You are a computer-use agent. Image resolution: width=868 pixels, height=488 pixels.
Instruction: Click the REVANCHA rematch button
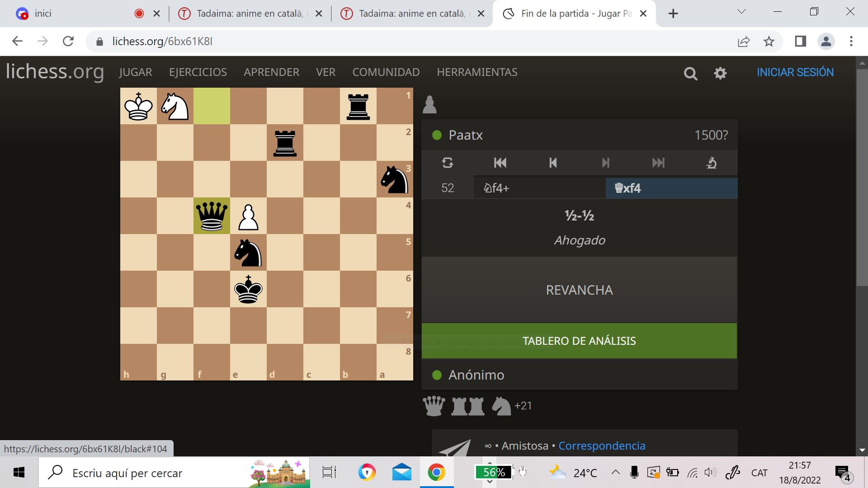[579, 290]
